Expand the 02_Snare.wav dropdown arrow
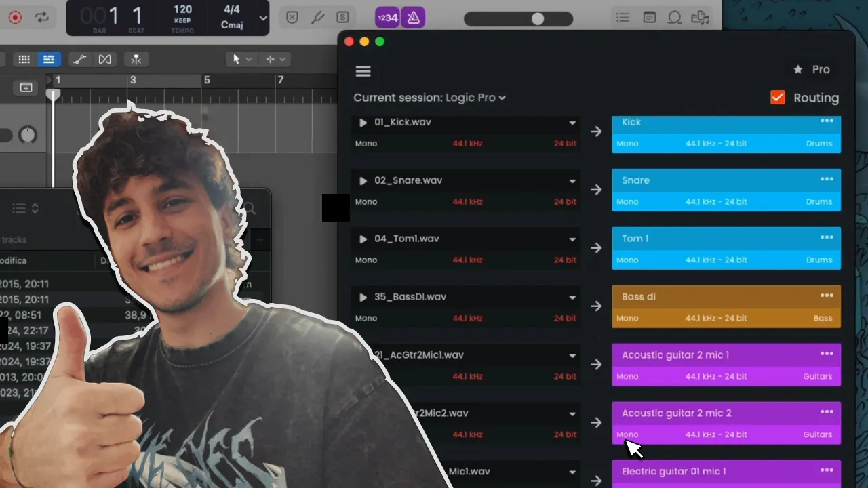The height and width of the screenshot is (488, 868). coord(572,182)
